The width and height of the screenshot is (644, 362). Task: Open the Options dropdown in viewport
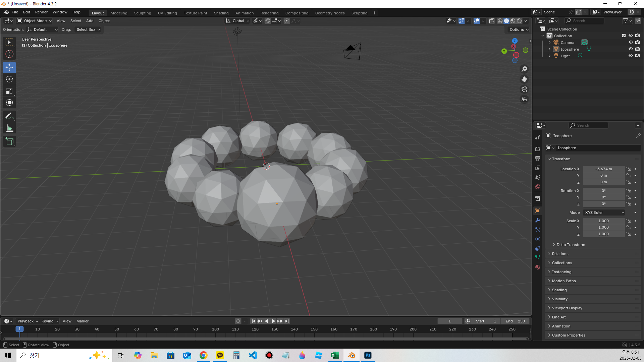519,29
